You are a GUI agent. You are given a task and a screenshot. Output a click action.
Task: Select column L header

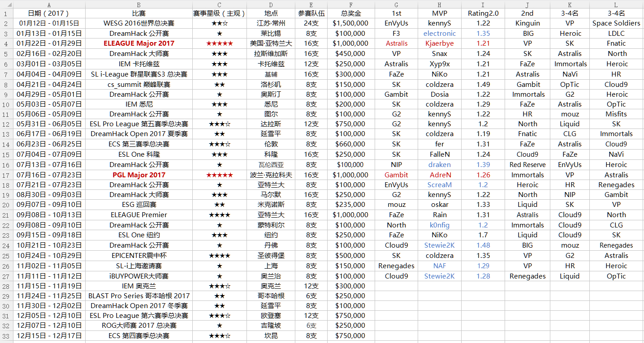pyautogui.click(x=616, y=4)
